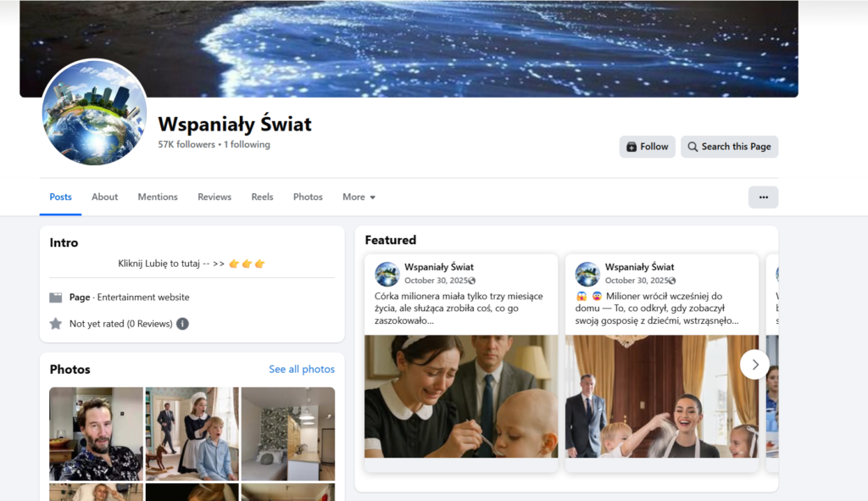The width and height of the screenshot is (868, 501).
Task: Click the avatar on the first featured post
Action: [x=387, y=274]
